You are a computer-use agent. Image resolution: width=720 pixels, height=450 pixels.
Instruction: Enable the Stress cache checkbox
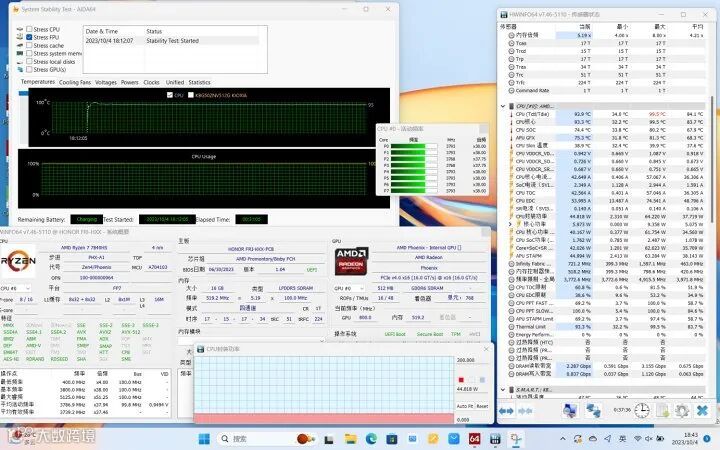tap(29, 45)
